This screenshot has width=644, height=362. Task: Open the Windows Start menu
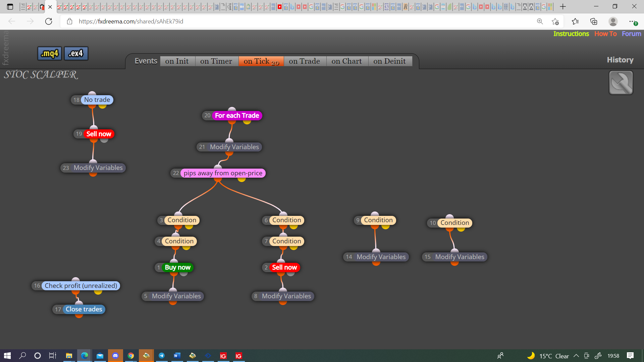[x=7, y=356]
